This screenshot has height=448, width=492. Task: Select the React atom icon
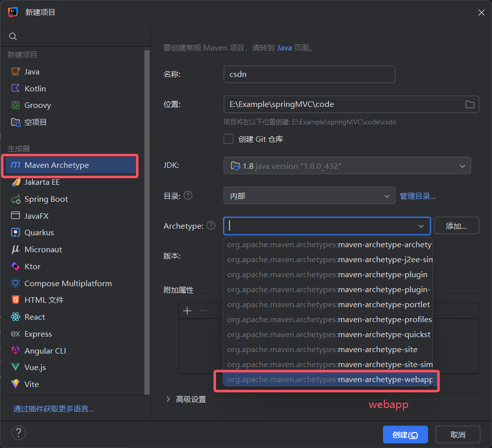[15, 317]
